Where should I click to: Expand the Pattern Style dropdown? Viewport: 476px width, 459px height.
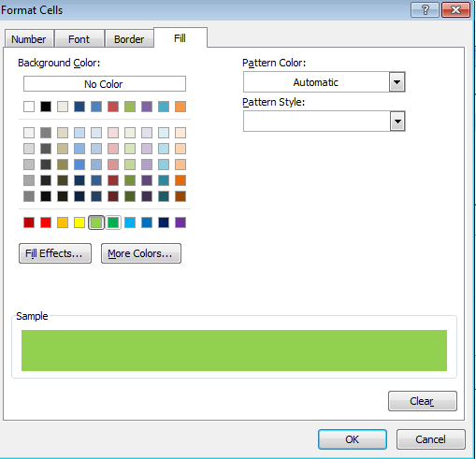pyautogui.click(x=397, y=122)
